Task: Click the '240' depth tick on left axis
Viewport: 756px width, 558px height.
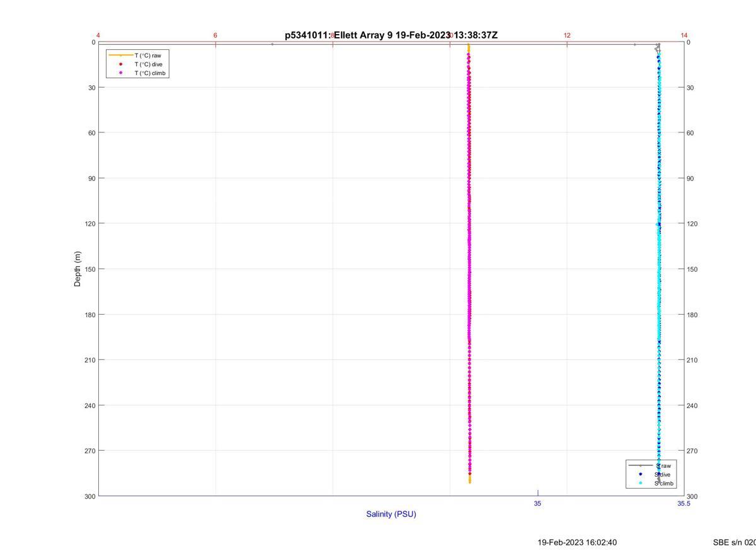Action: coord(89,405)
